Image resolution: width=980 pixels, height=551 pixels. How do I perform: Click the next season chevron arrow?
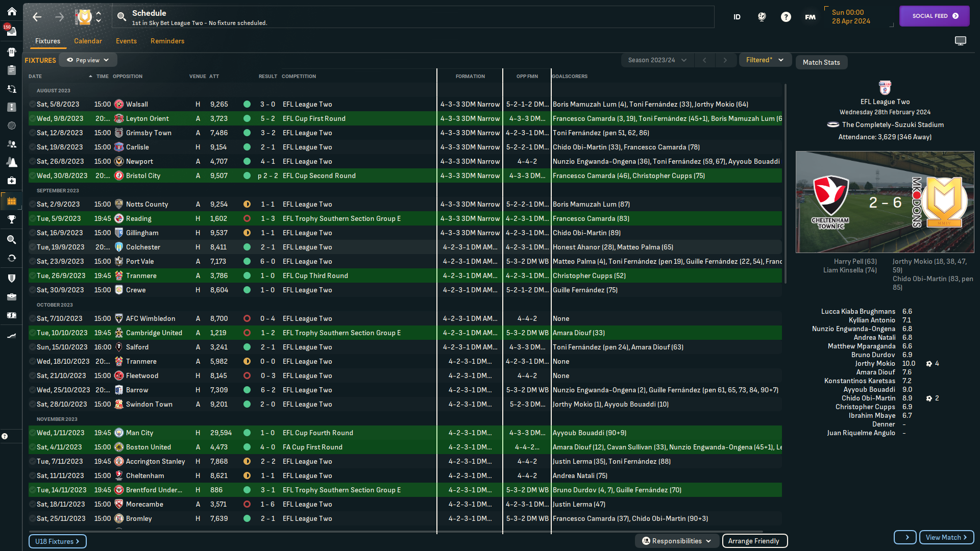tap(725, 60)
